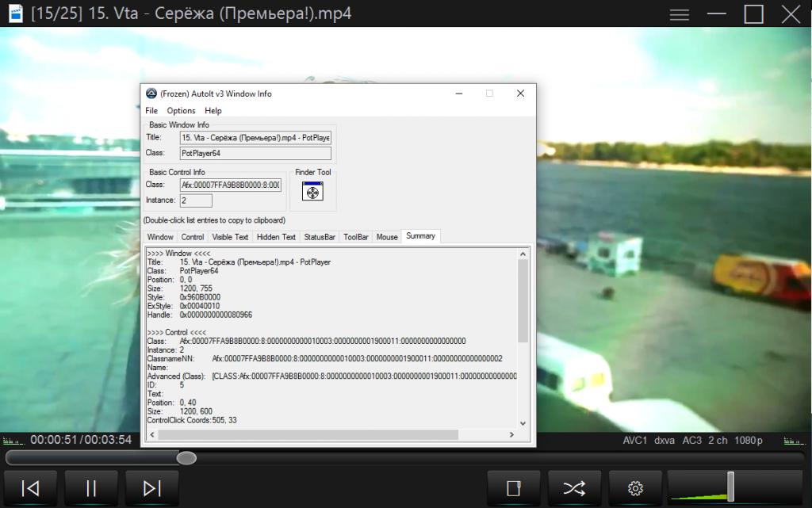
Task: Click the AutoIt Finder Tool crosshair
Action: (312, 192)
